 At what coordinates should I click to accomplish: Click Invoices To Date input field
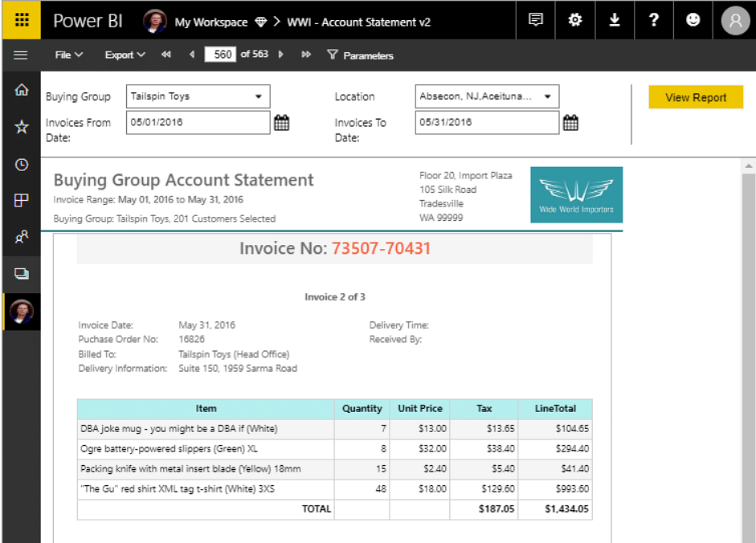(487, 122)
